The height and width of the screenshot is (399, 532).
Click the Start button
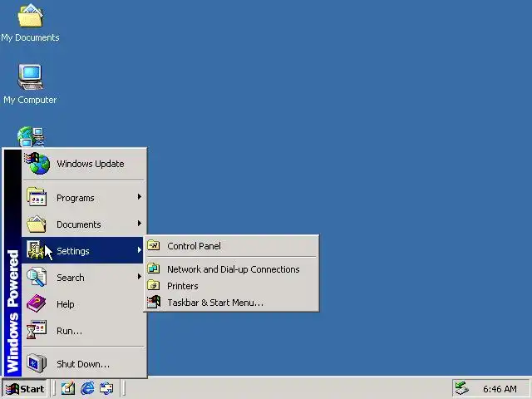click(25, 388)
